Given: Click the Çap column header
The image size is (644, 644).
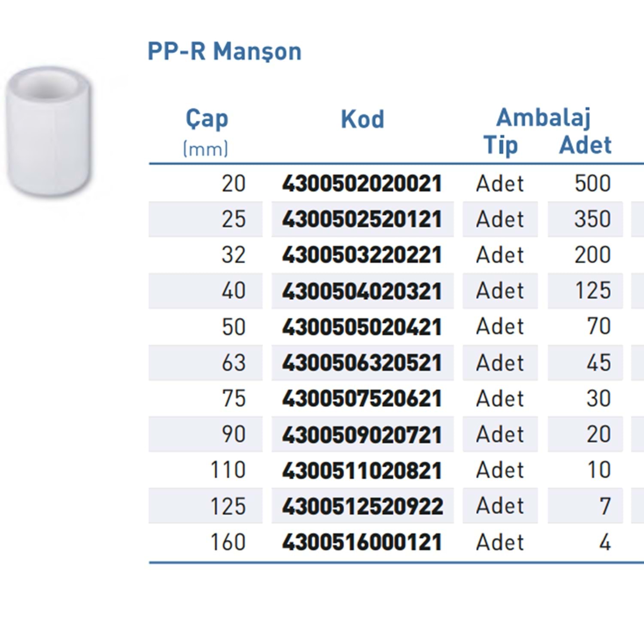Looking at the screenshot, I should pos(207,118).
